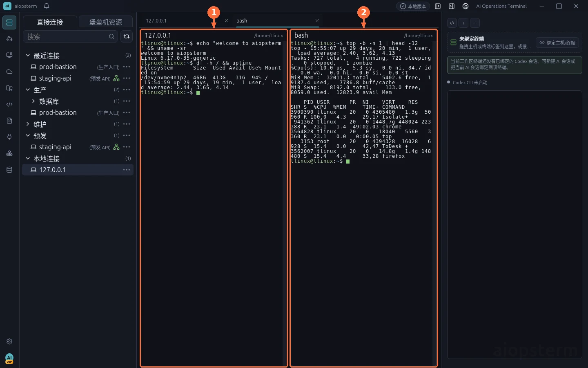The width and height of the screenshot is (588, 368).
Task: Click the plus button in AI panel
Action: 463,23
